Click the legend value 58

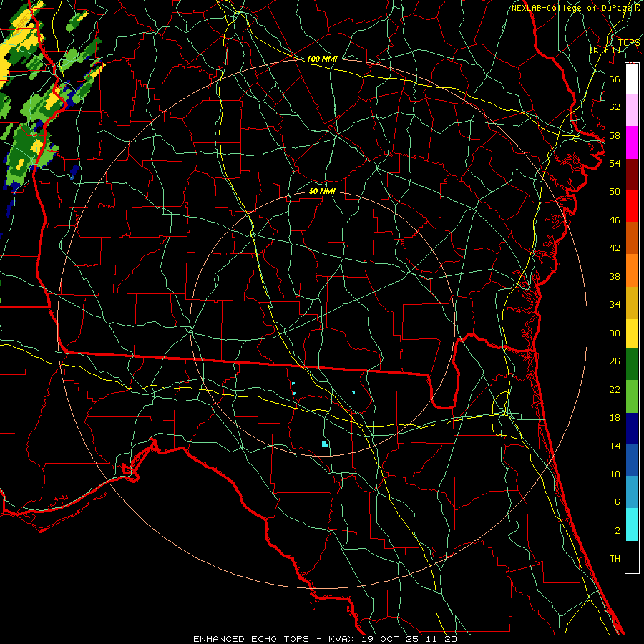click(x=615, y=135)
